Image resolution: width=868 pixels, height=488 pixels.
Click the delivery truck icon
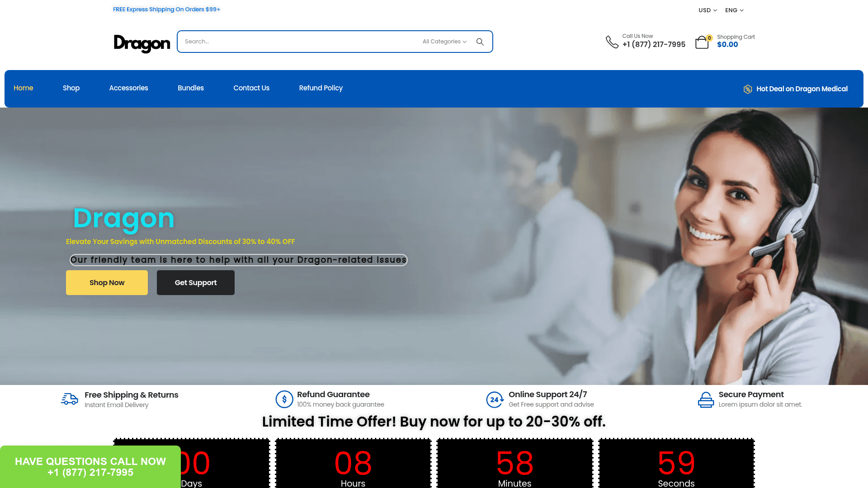point(70,399)
